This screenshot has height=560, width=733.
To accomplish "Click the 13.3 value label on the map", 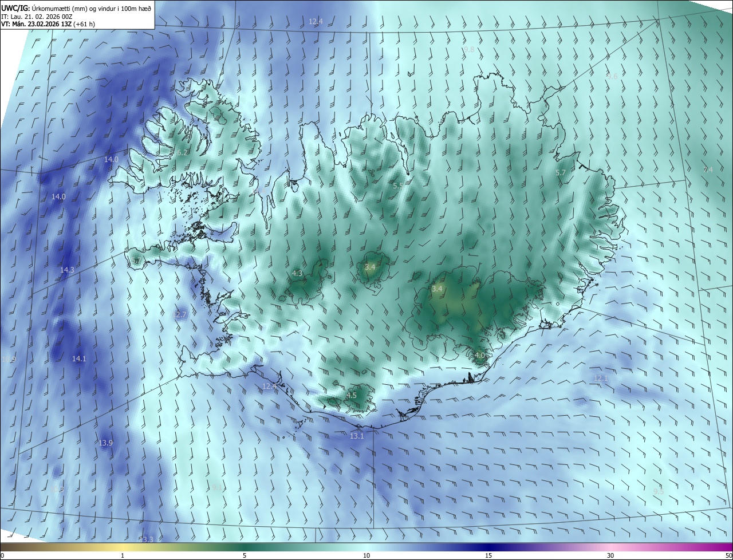I will pyautogui.click(x=147, y=539).
